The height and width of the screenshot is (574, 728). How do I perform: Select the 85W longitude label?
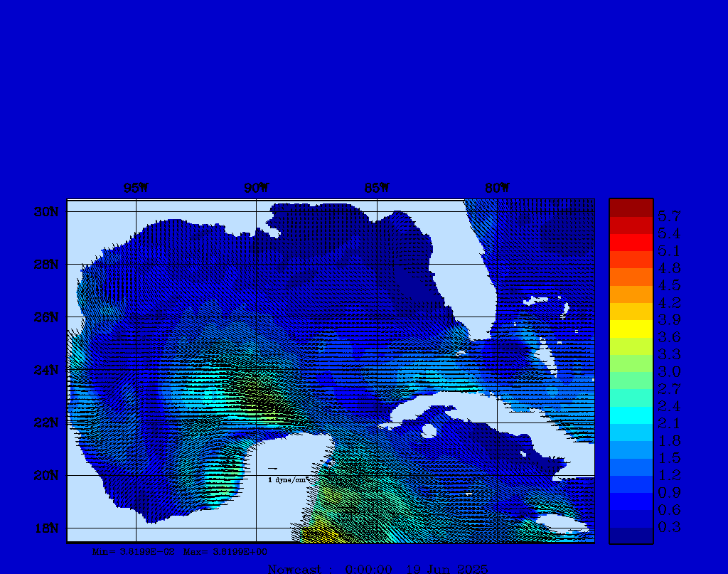point(376,188)
